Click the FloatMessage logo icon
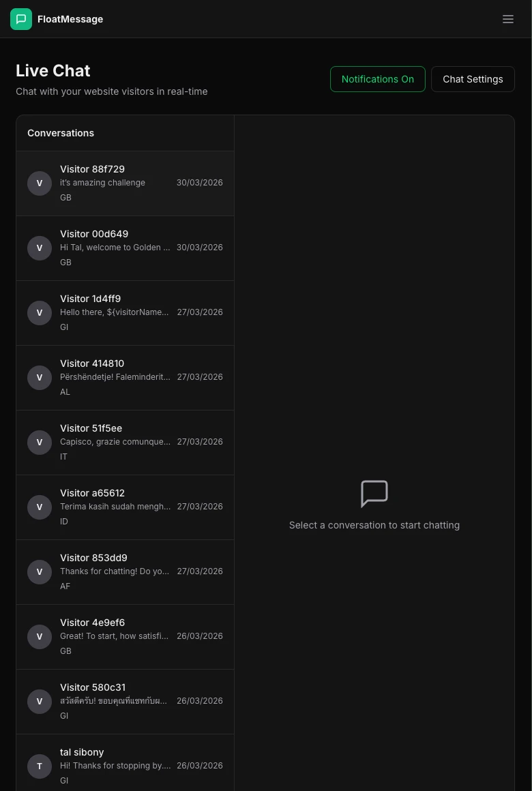The height and width of the screenshot is (791, 532). (21, 19)
